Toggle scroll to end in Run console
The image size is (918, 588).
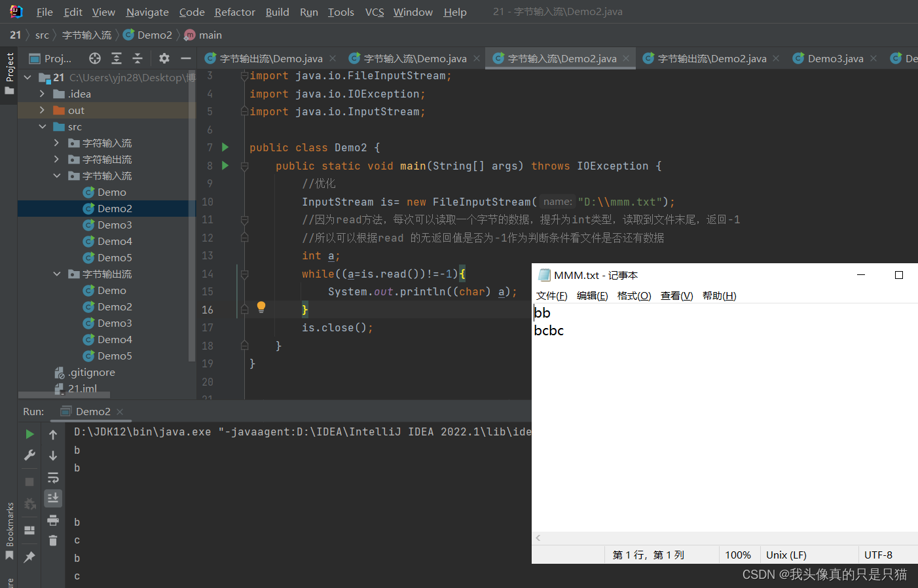pos(53,498)
